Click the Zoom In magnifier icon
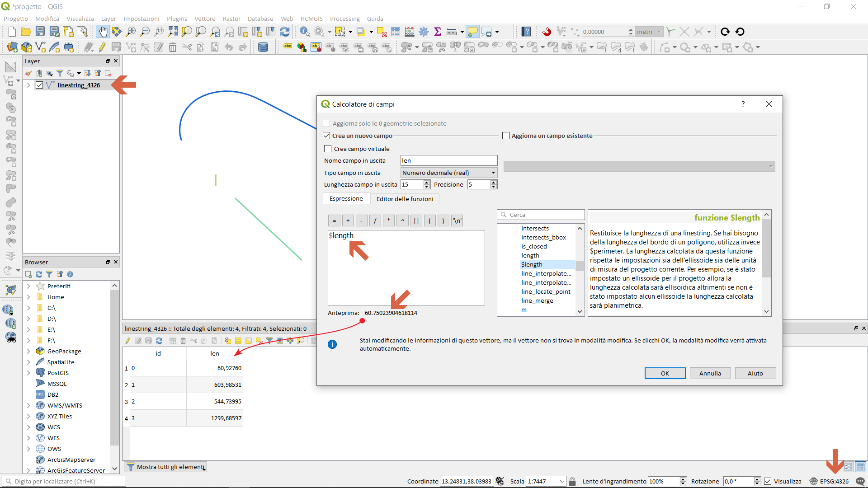This screenshot has width=868, height=488. (x=131, y=32)
